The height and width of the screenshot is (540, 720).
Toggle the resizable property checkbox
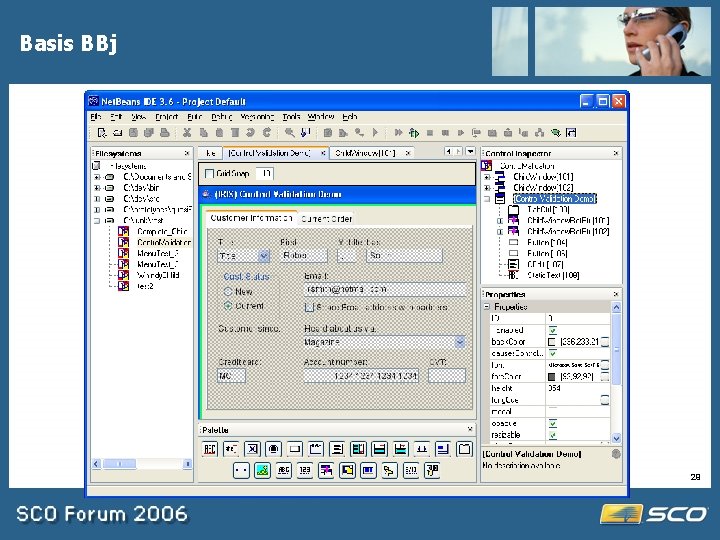coord(552,435)
